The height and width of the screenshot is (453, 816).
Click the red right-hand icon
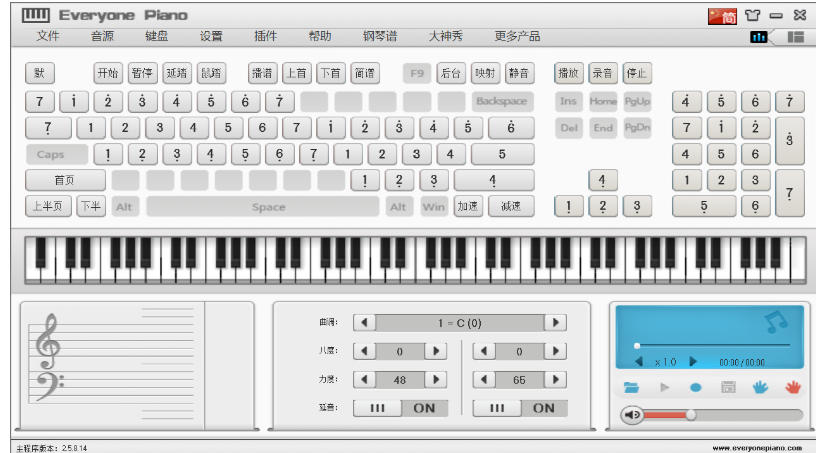click(x=793, y=387)
